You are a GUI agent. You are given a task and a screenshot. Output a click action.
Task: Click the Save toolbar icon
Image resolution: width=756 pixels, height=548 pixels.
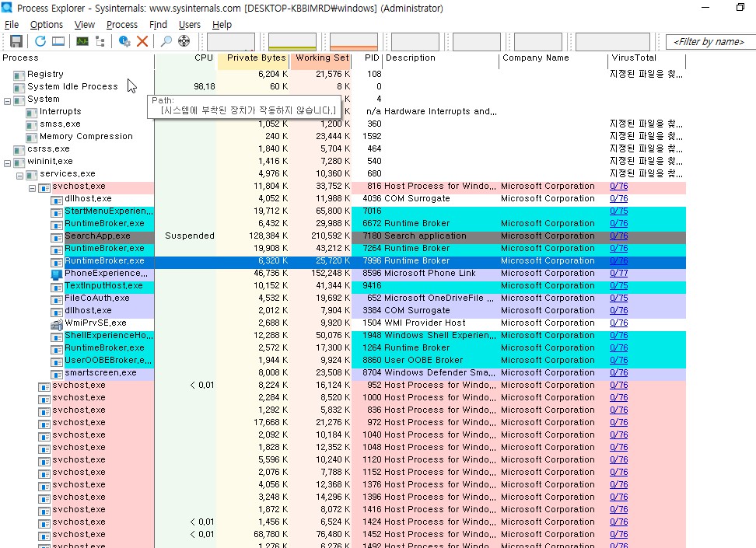point(16,41)
